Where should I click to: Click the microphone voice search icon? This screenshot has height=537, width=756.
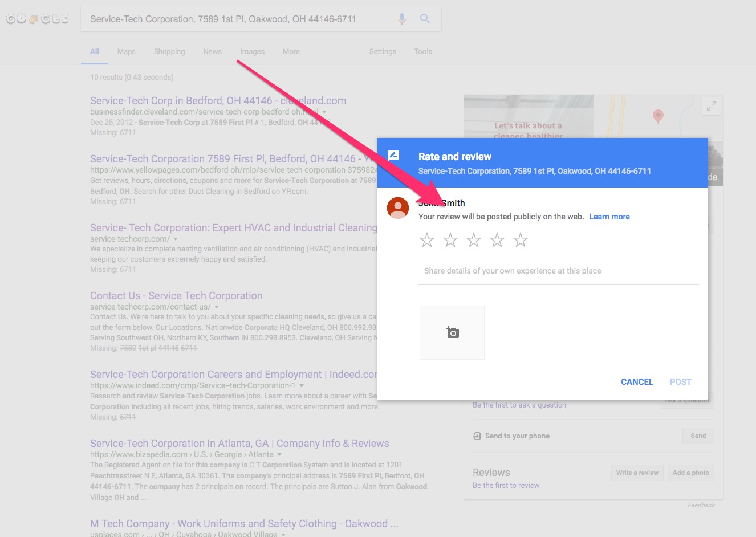coord(402,19)
